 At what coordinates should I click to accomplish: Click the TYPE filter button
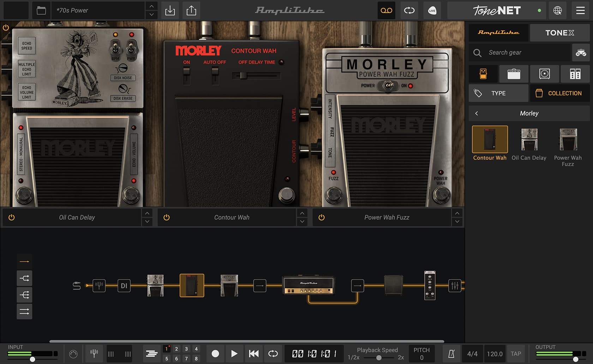tap(498, 93)
